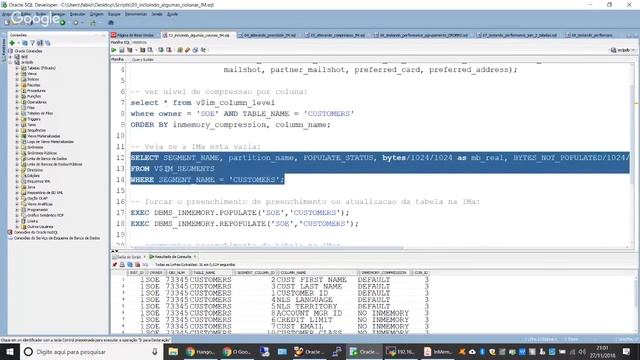Click the Rollback icon in editor toolbar
The width and height of the screenshot is (640, 360).
point(169,50)
